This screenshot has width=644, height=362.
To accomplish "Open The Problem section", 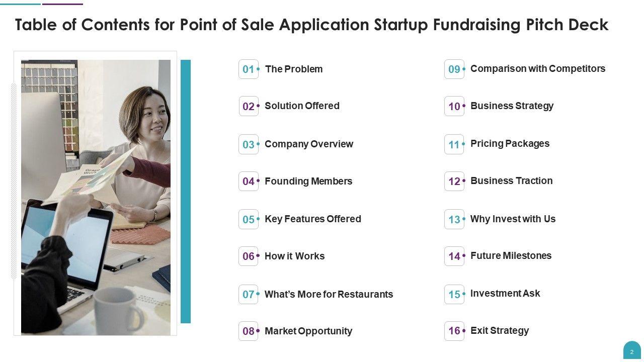I will tap(294, 69).
